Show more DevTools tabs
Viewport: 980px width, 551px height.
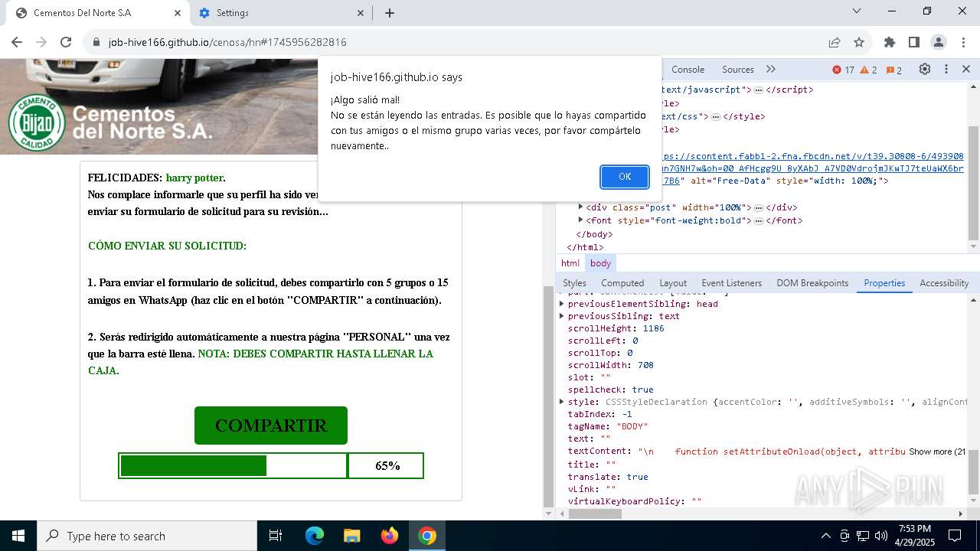(771, 70)
